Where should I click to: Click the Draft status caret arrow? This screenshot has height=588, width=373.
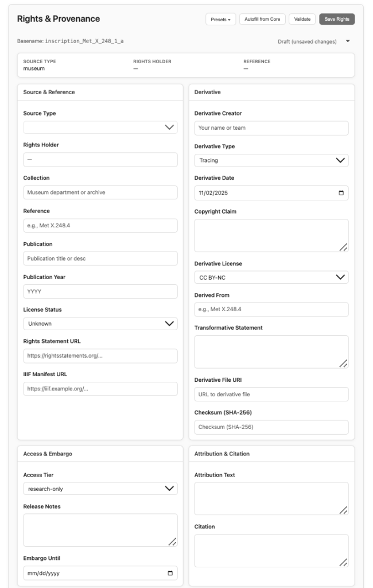(348, 41)
